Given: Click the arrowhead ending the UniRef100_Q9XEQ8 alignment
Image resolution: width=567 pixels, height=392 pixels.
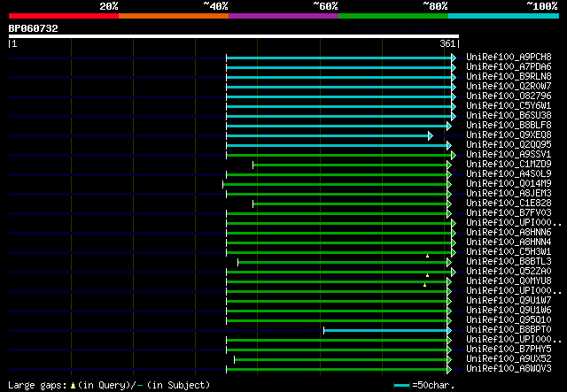Looking at the screenshot, I should coord(431,136).
